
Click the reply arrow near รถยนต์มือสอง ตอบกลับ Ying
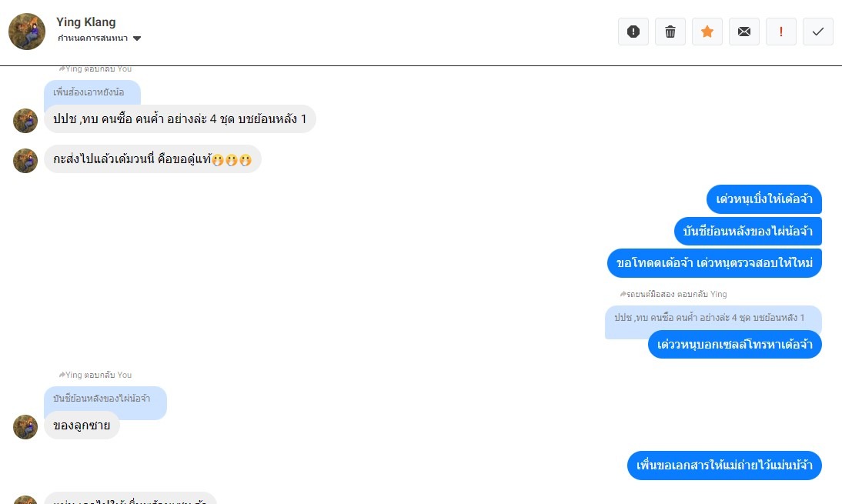tap(623, 294)
